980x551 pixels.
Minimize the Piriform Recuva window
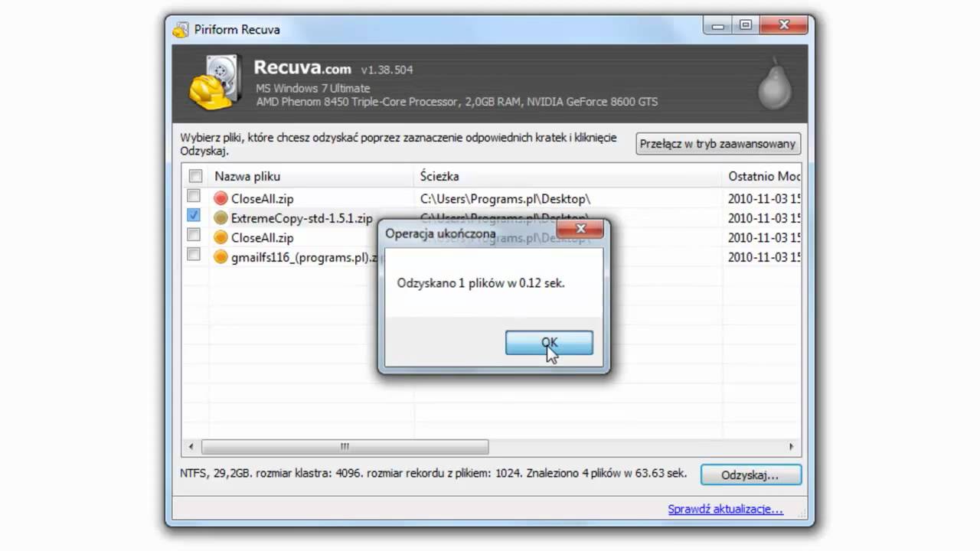[x=719, y=26]
